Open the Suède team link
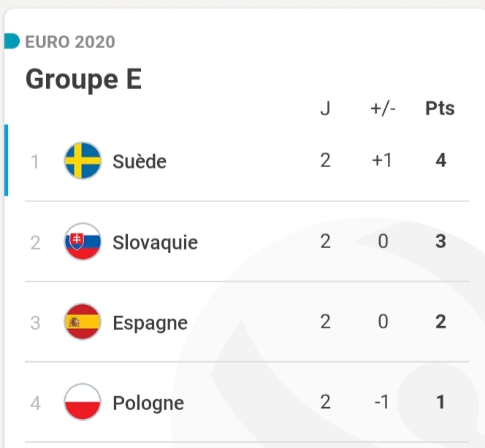Screen dimensions: 485x448 [140, 161]
